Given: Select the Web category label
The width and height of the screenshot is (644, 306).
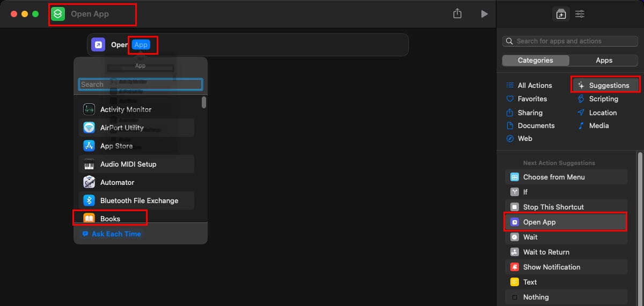Looking at the screenshot, I should click(x=525, y=138).
